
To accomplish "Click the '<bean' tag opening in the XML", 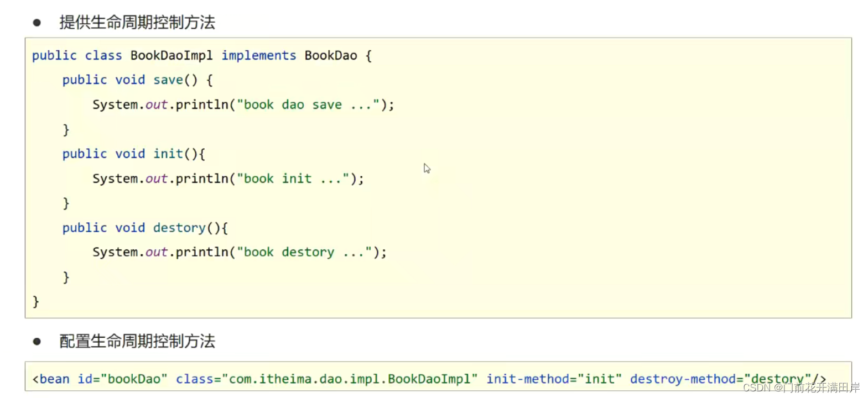I will (x=51, y=379).
